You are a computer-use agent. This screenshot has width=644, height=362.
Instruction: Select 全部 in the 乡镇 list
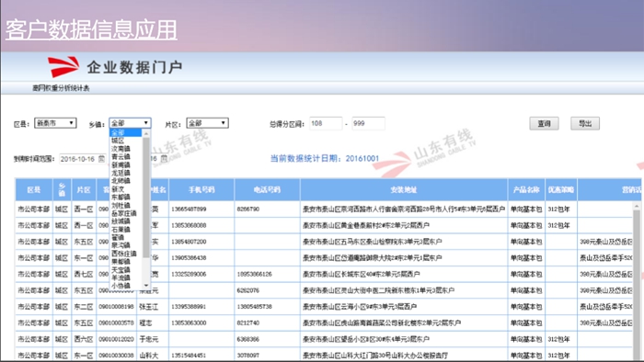point(126,133)
